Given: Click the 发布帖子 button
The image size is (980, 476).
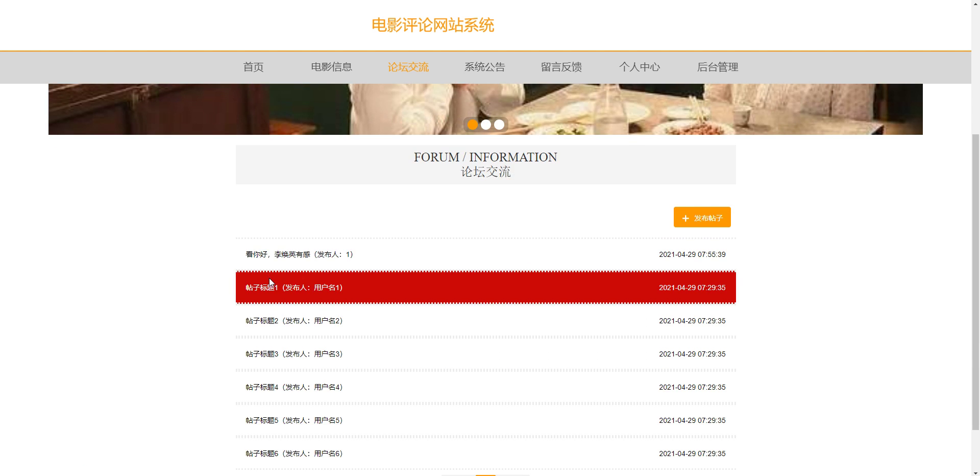Looking at the screenshot, I should pyautogui.click(x=702, y=217).
